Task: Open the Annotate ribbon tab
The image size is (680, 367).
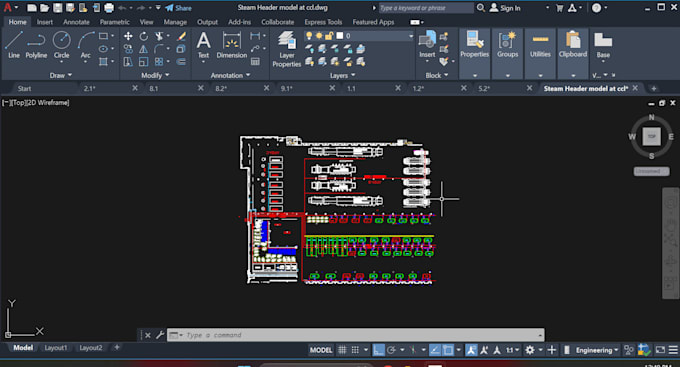Action: 76,22
